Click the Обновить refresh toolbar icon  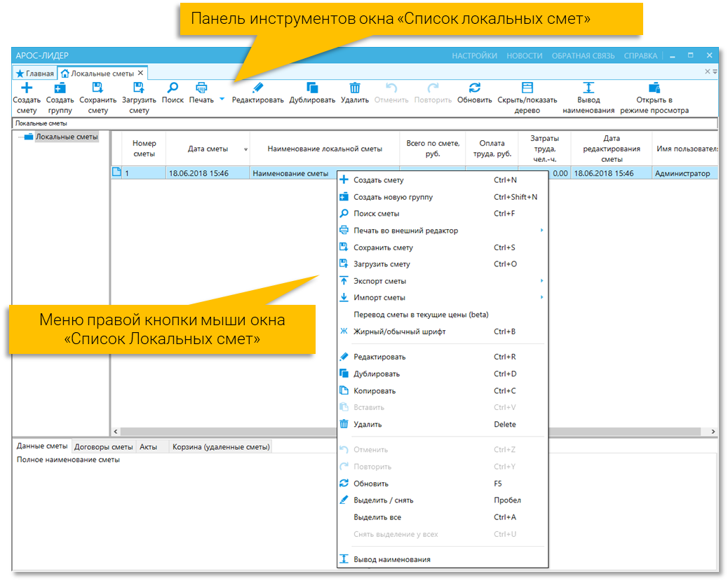pyautogui.click(x=475, y=88)
